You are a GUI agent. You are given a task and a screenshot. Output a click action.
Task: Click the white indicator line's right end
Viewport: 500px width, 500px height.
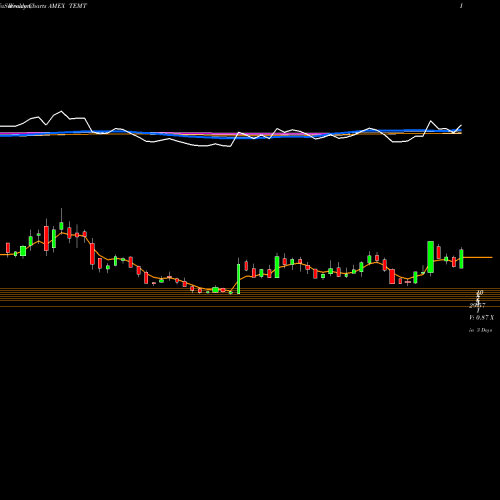[461, 126]
